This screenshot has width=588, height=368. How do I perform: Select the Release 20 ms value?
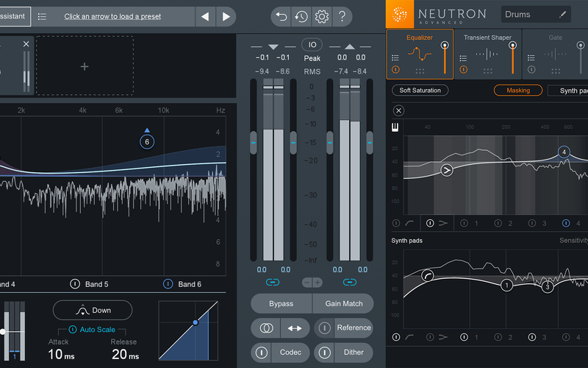point(125,354)
